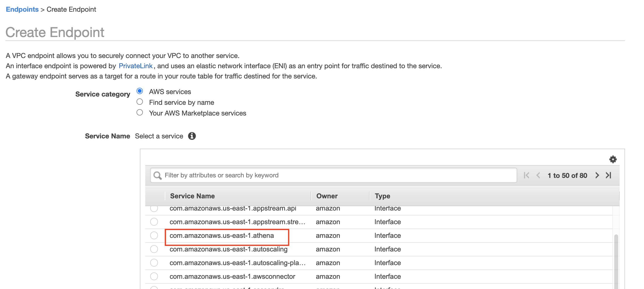This screenshot has width=644, height=289.
Task: Select the awsconnector service radio button
Action: (x=154, y=276)
